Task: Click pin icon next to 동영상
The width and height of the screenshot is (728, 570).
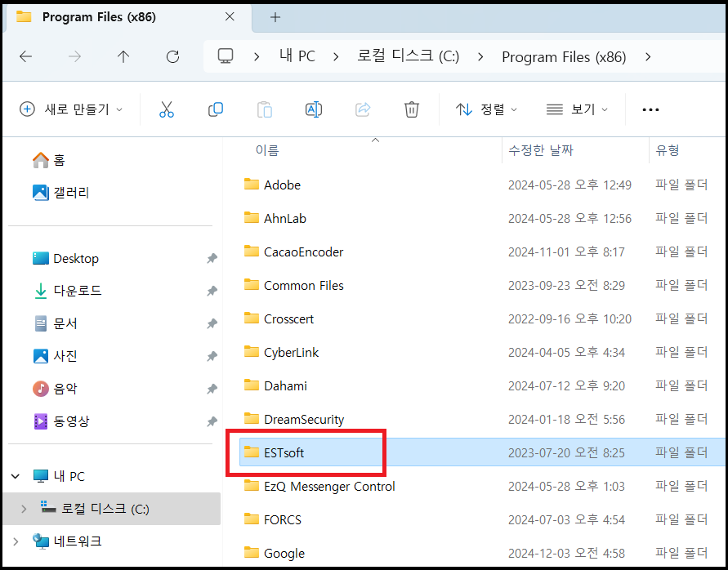Action: [212, 421]
